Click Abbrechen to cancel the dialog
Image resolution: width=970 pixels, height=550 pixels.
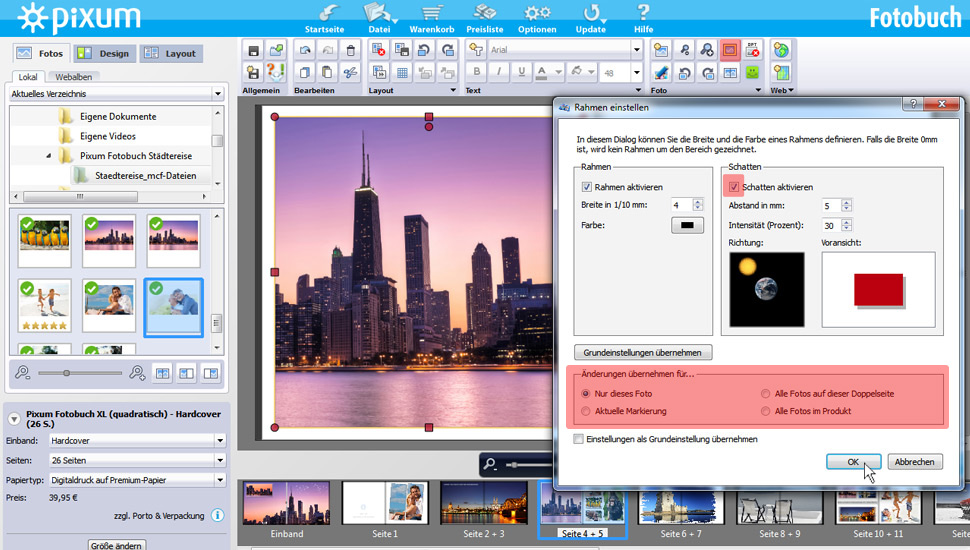pos(914,462)
